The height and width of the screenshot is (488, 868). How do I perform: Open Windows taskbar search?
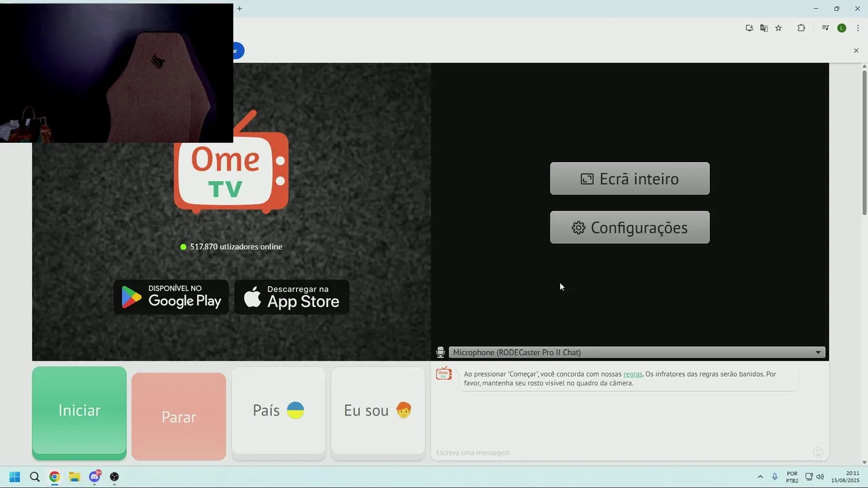(35, 476)
